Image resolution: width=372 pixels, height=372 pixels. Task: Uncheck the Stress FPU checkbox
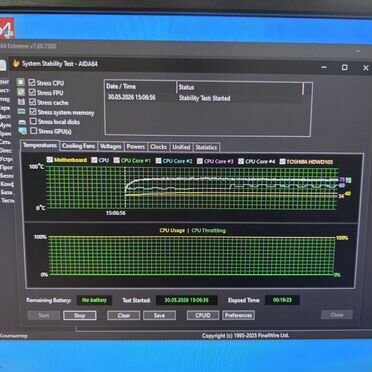tap(32, 92)
